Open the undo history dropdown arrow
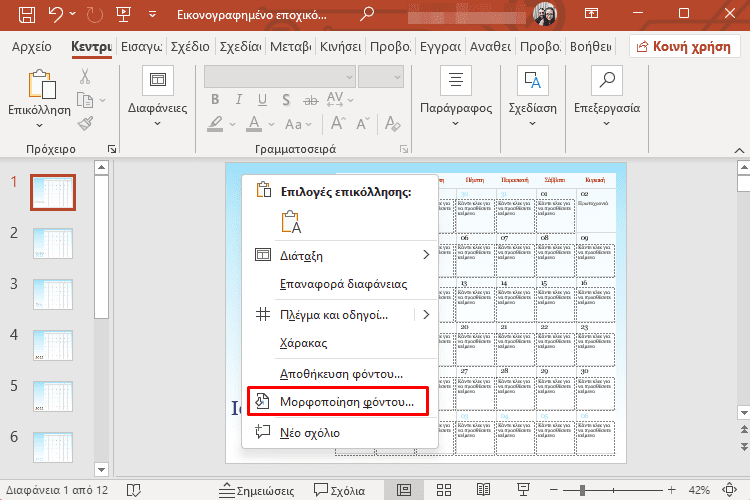 click(73, 14)
